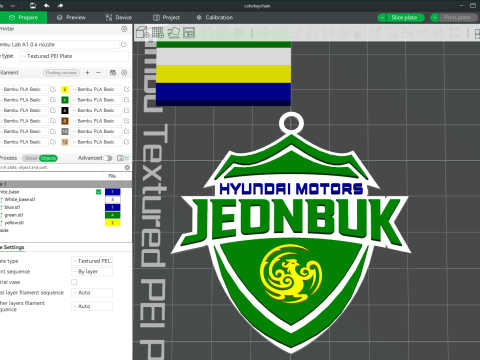Image resolution: width=480 pixels, height=360 pixels.
Task: Edit preset right of filament 6 dropdown
Action: pyautogui.click(x=127, y=110)
